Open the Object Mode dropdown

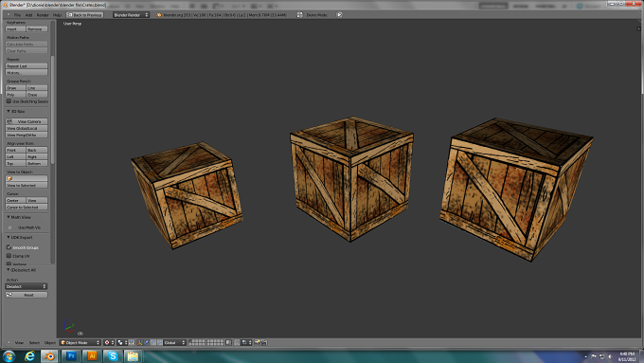pyautogui.click(x=80, y=342)
